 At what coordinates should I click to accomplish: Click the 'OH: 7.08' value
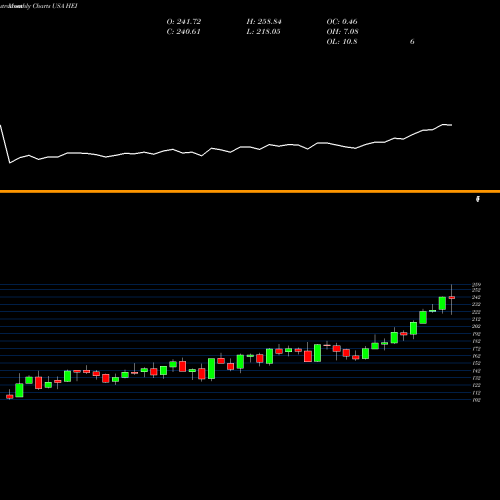click(x=343, y=32)
